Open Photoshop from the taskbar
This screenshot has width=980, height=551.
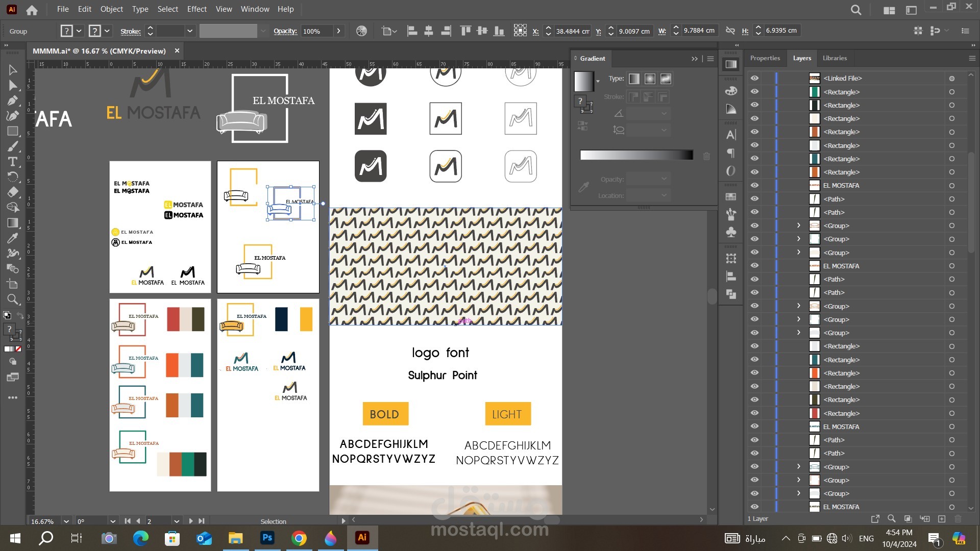[x=267, y=538]
